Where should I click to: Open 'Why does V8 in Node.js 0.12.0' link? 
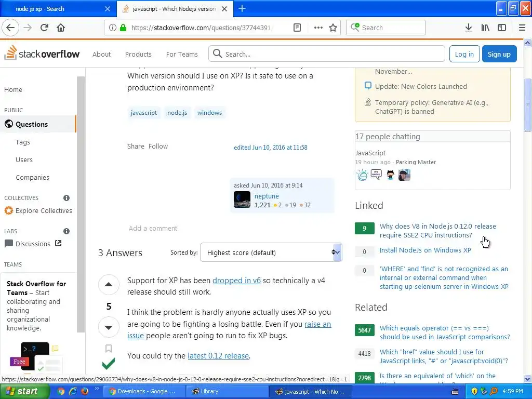437,231
